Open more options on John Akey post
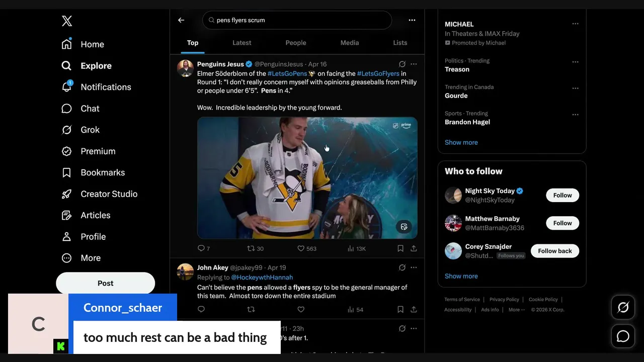The height and width of the screenshot is (362, 644). point(414,268)
